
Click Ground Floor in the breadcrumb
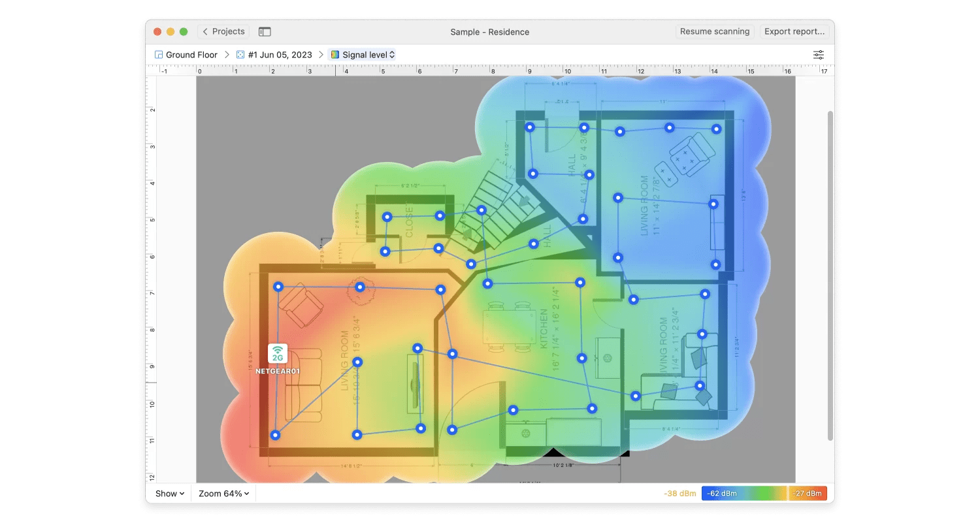[191, 54]
